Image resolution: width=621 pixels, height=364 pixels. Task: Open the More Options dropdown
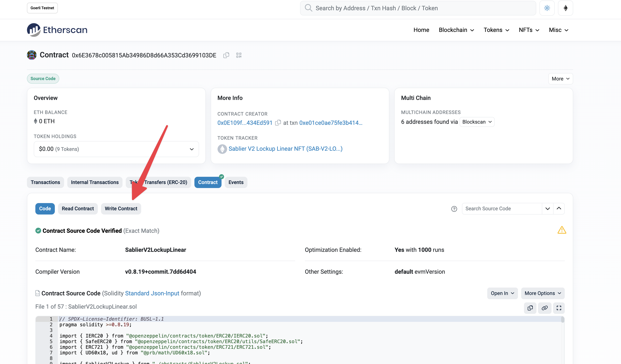tap(543, 293)
